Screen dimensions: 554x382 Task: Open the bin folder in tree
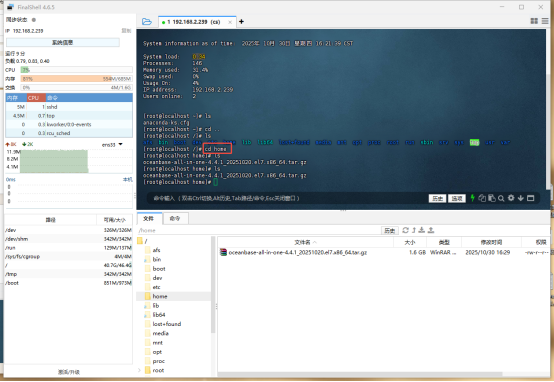click(153, 259)
